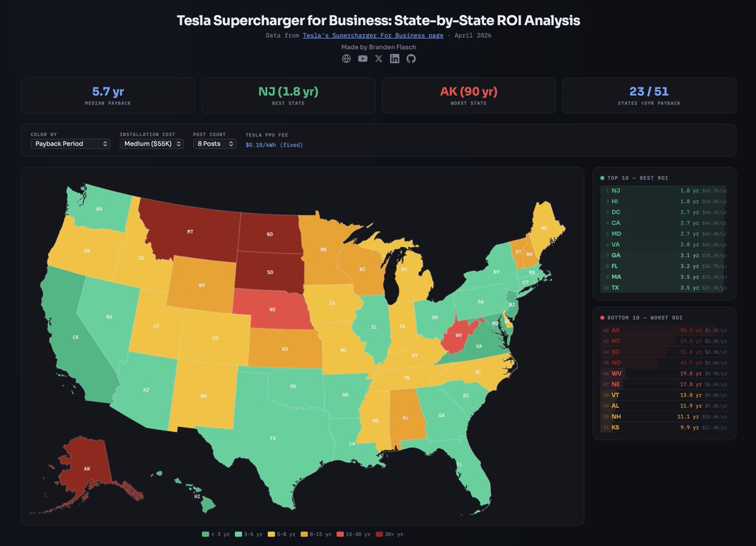Click the Best State NJ card
The image size is (756, 546).
pyautogui.click(x=289, y=95)
